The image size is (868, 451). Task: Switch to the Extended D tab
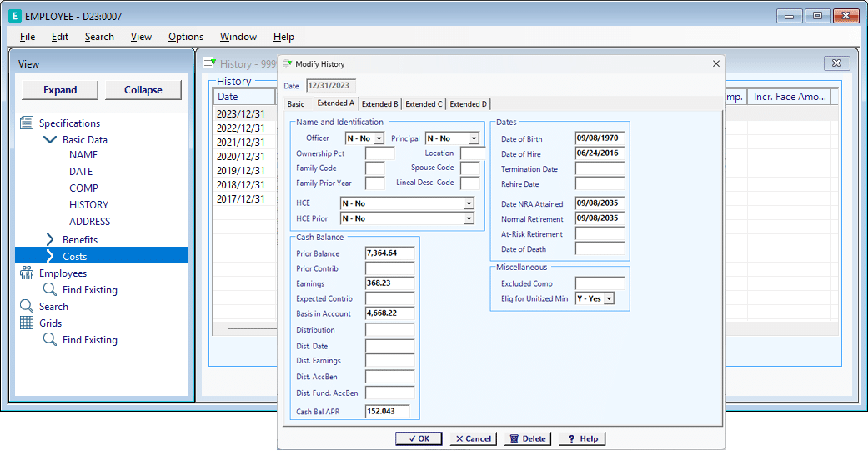(469, 104)
